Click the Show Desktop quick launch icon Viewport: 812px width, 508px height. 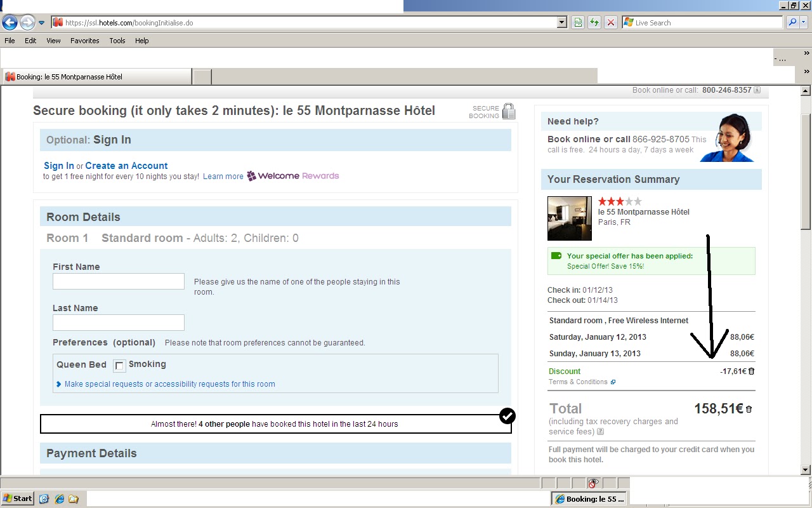pyautogui.click(x=44, y=499)
